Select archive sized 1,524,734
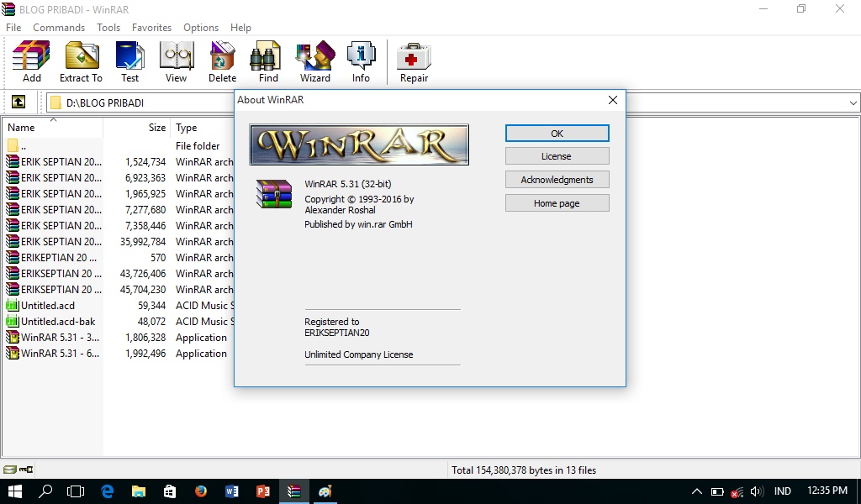The image size is (861, 504). (119, 162)
